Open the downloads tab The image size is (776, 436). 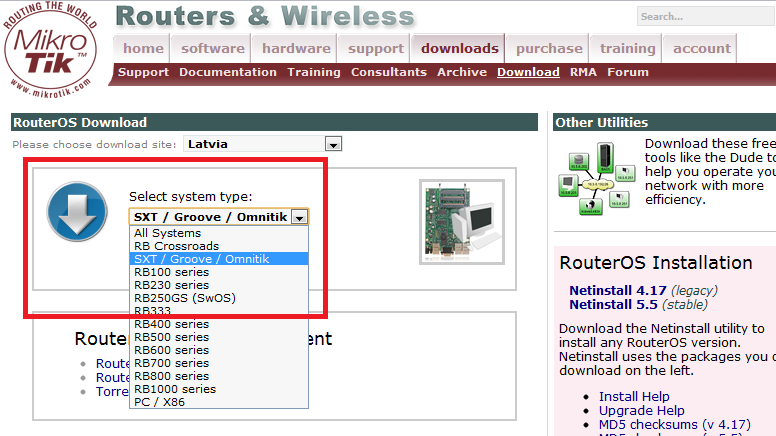tap(459, 48)
